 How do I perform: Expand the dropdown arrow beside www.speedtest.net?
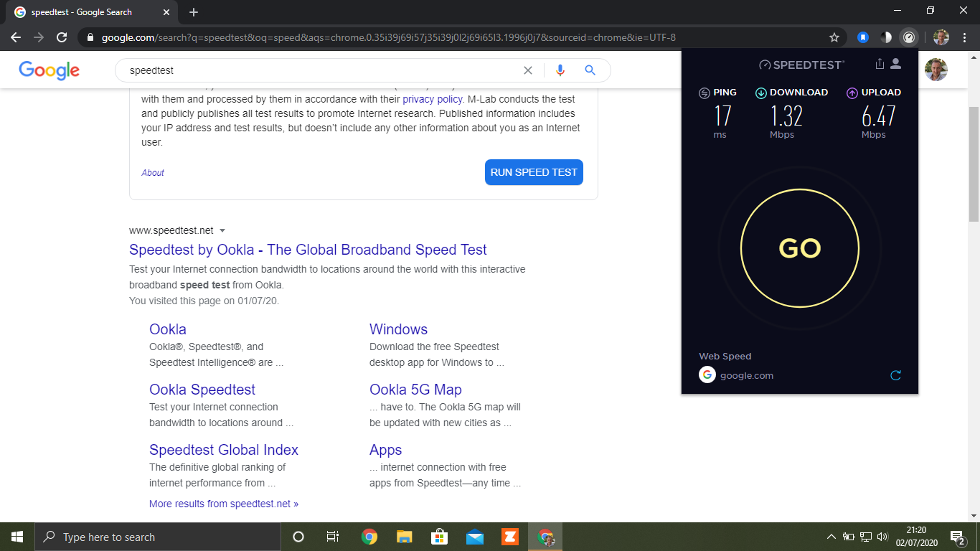coord(222,230)
